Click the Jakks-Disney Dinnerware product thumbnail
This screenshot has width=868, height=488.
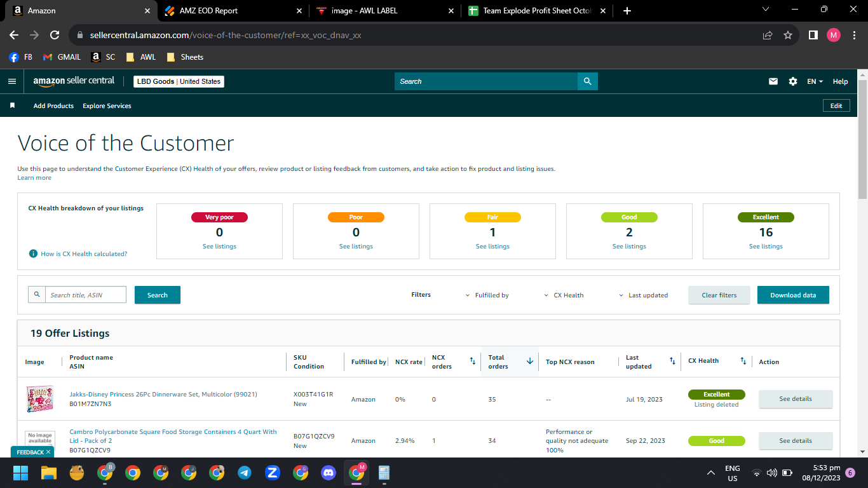click(x=39, y=399)
